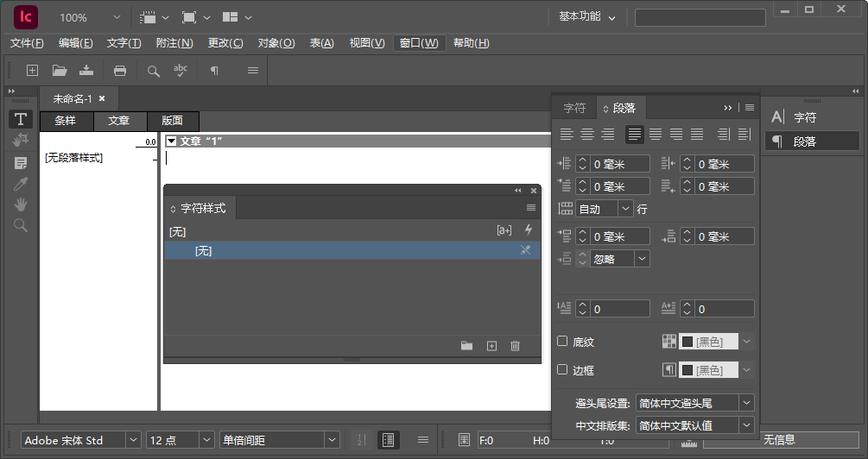This screenshot has height=459, width=868.
Task: Delete selected character style with trash icon
Action: [x=516, y=346]
